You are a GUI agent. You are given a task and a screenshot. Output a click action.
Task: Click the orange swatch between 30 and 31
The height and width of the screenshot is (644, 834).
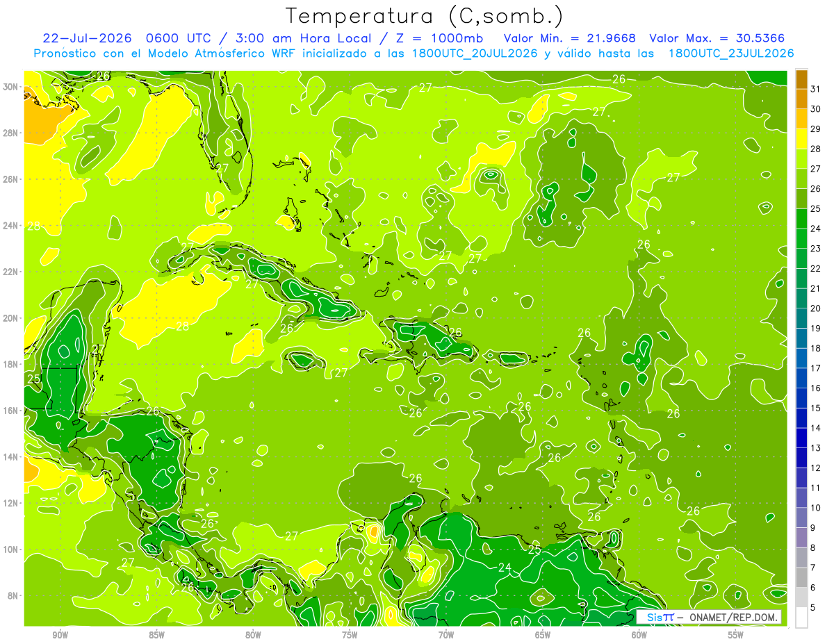(x=801, y=99)
